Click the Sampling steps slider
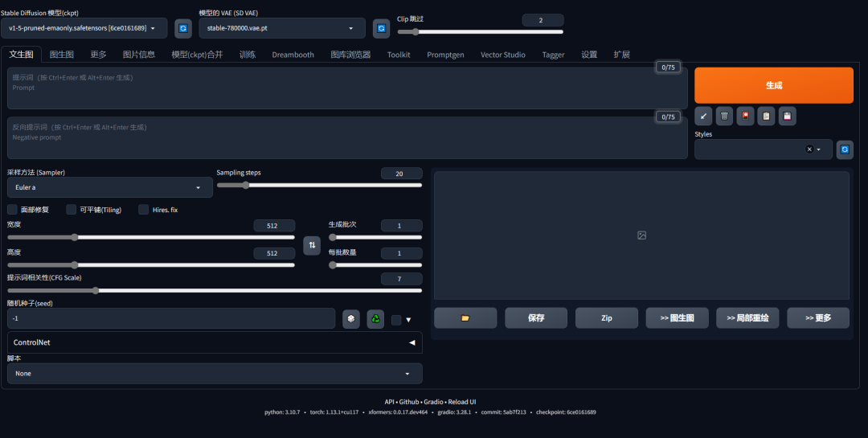This screenshot has height=438, width=868. (x=319, y=186)
